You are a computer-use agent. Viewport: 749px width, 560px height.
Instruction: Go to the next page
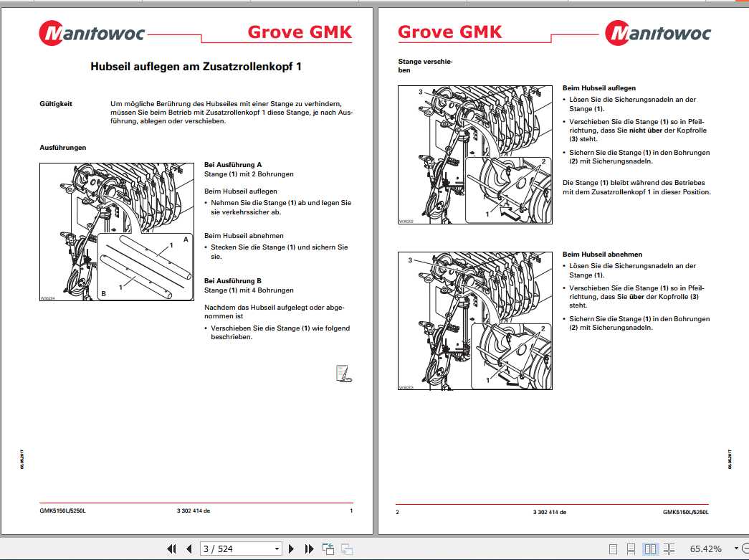(292, 549)
